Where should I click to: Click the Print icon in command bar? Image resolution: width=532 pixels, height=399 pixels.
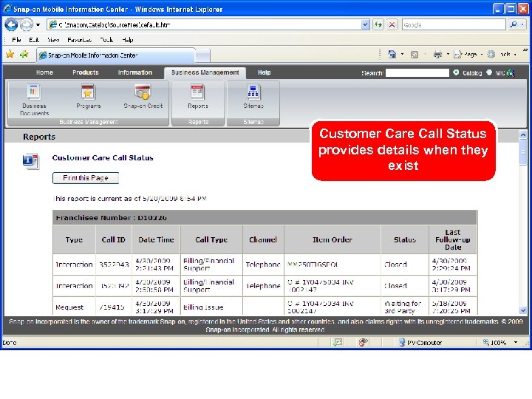click(437, 54)
